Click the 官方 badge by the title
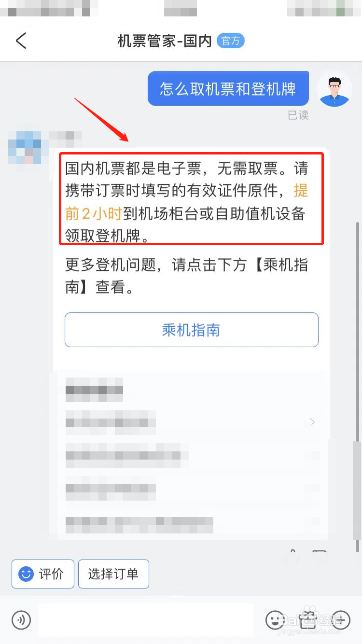The width and height of the screenshot is (362, 644). pyautogui.click(x=231, y=41)
